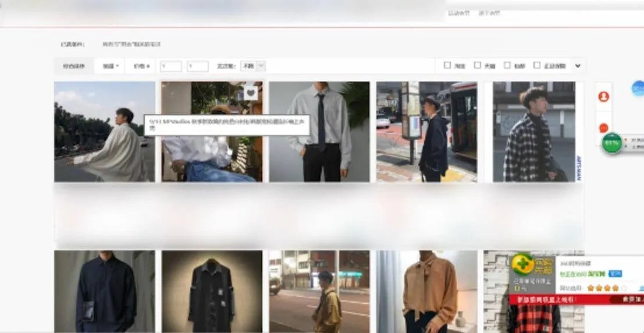Click the red promotion banner in 360 popup
Viewport: 644px width, 333px height.
tap(577, 299)
